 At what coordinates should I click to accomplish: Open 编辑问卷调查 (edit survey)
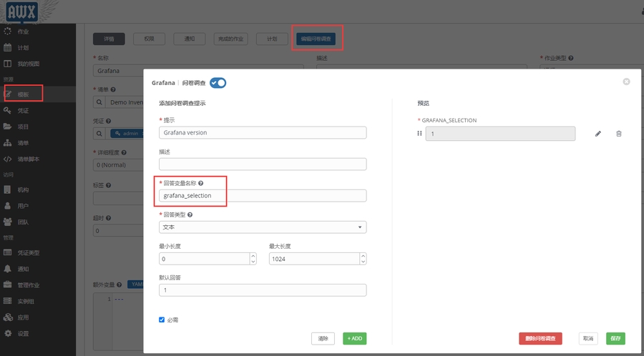point(316,39)
